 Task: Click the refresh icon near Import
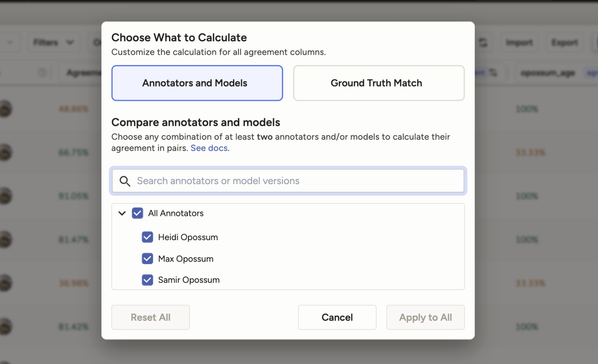coord(483,42)
